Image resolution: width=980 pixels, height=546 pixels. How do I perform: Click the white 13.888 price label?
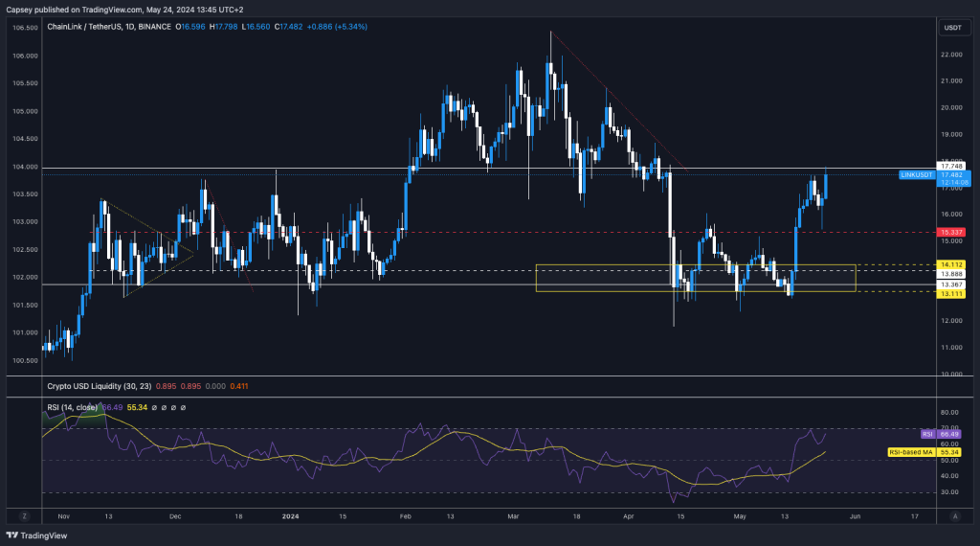[951, 274]
